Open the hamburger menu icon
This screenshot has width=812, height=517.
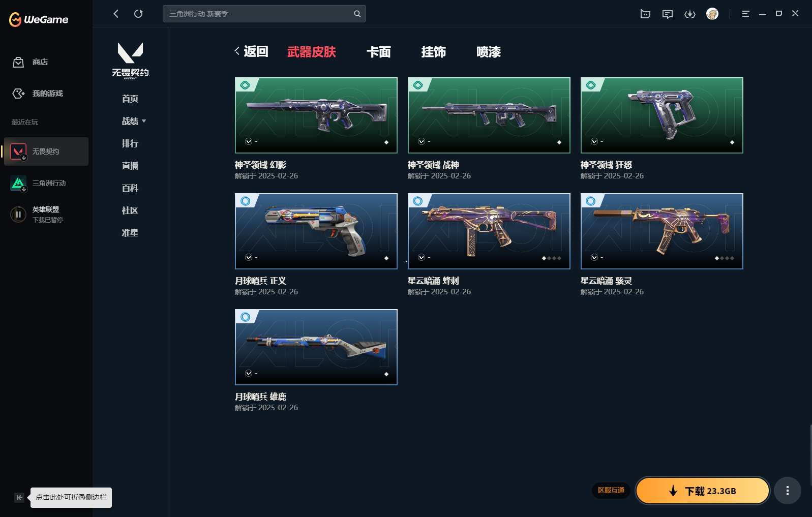745,14
